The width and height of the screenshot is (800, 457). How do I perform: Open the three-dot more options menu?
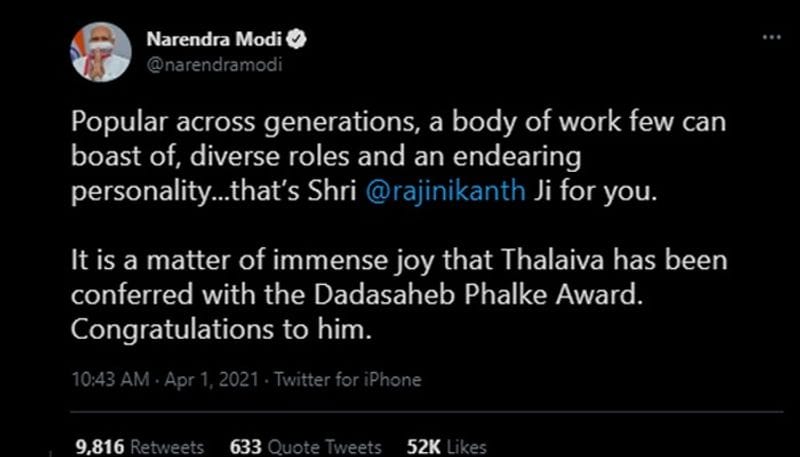pyautogui.click(x=771, y=37)
